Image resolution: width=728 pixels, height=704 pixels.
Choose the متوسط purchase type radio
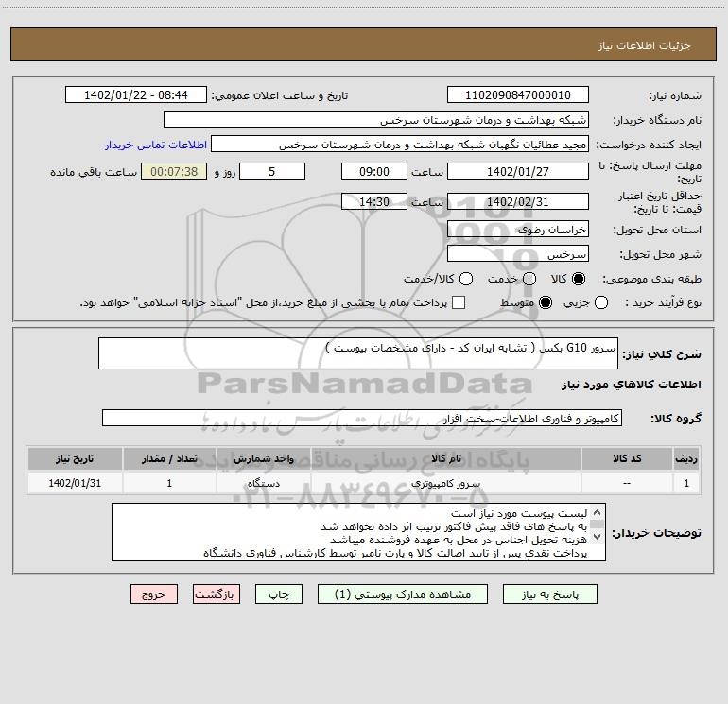click(546, 302)
